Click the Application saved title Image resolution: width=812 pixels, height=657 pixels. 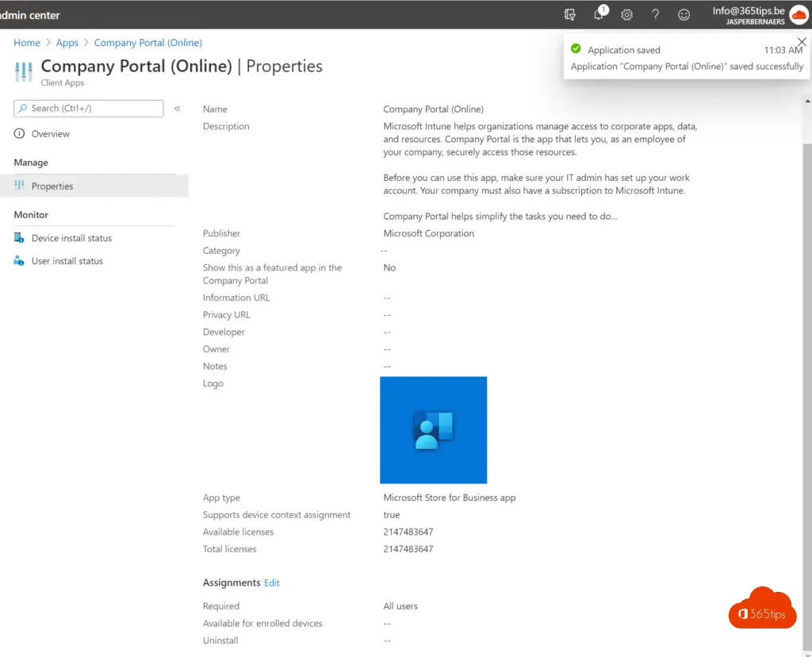tap(623, 50)
